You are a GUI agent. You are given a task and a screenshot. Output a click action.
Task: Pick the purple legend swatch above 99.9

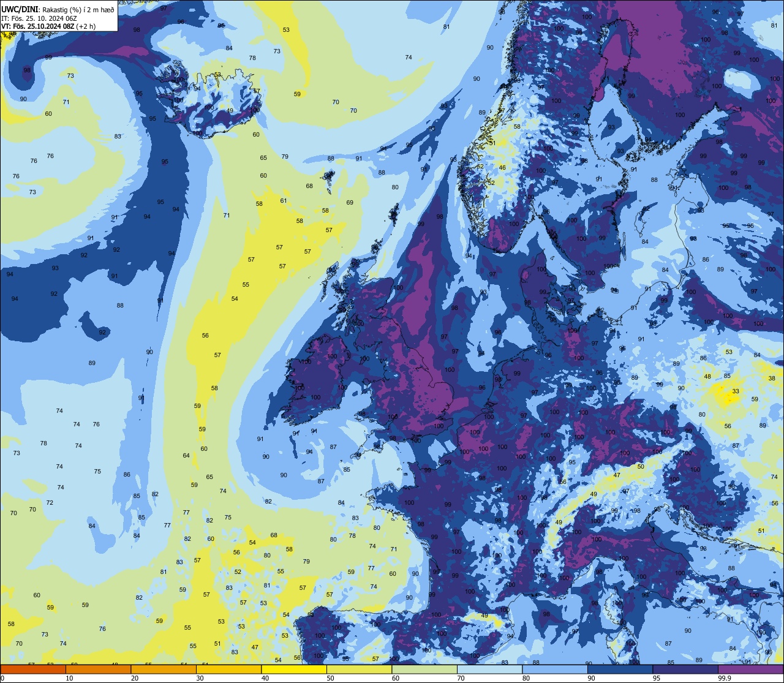tap(750, 669)
